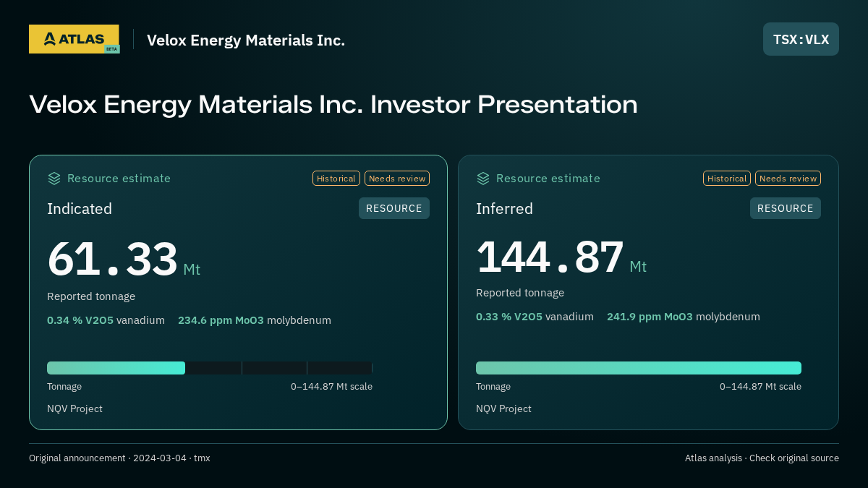Viewport: 868px width, 488px height.
Task: Click the Indicated category label
Action: click(x=80, y=209)
